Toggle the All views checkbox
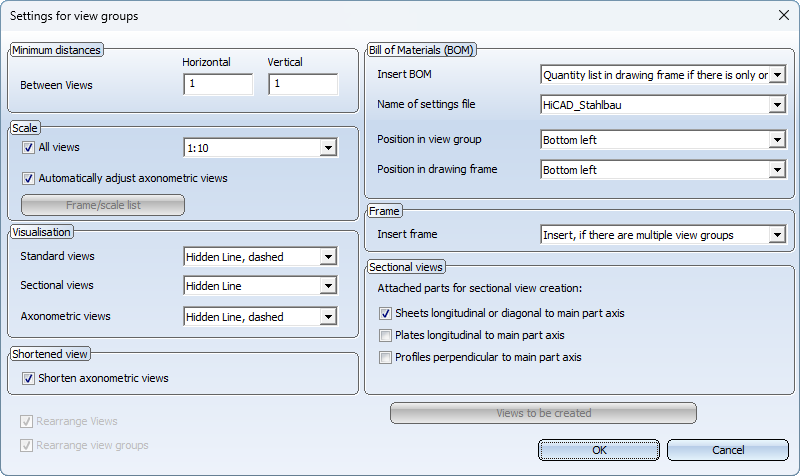Screen dimensions: 800x476 (x=28, y=148)
